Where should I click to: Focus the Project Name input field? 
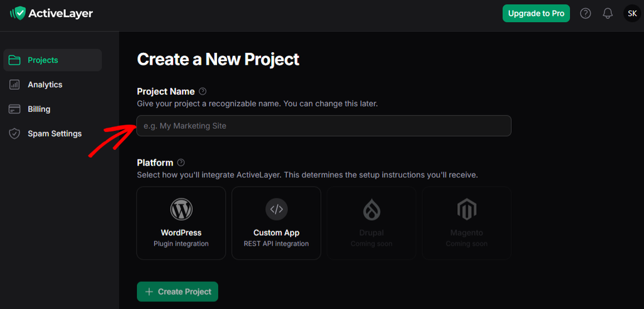[x=324, y=126]
